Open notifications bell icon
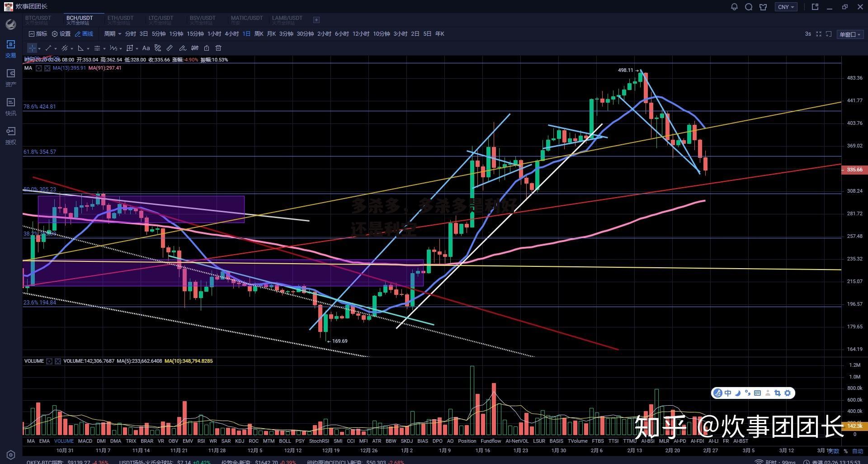Viewport: 868px width, 464px height. tap(734, 7)
